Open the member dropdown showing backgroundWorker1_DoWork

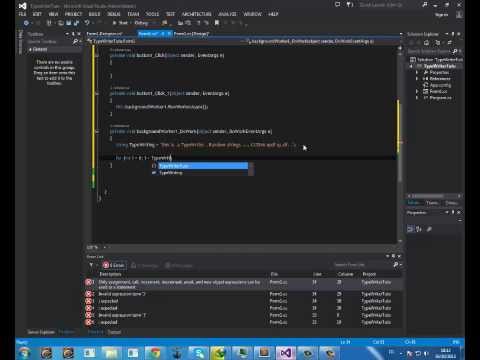323,41
